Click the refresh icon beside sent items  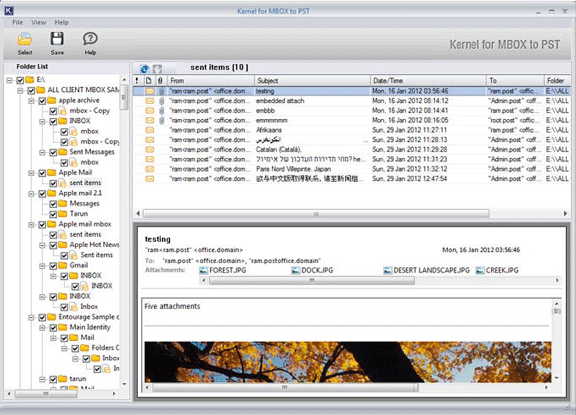pos(144,68)
